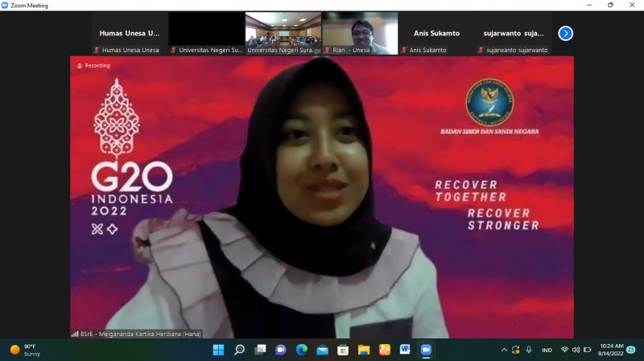Open the clock and date flyout
Image resolution: width=644 pixels, height=361 pixels.
click(x=612, y=350)
